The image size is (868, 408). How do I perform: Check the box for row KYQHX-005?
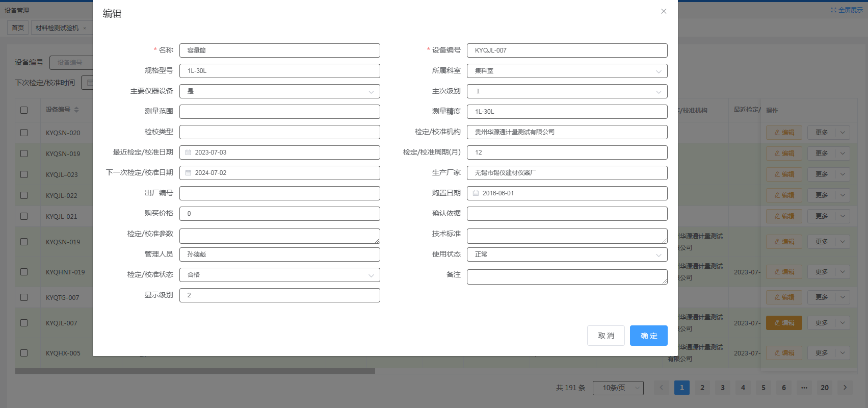pos(24,353)
